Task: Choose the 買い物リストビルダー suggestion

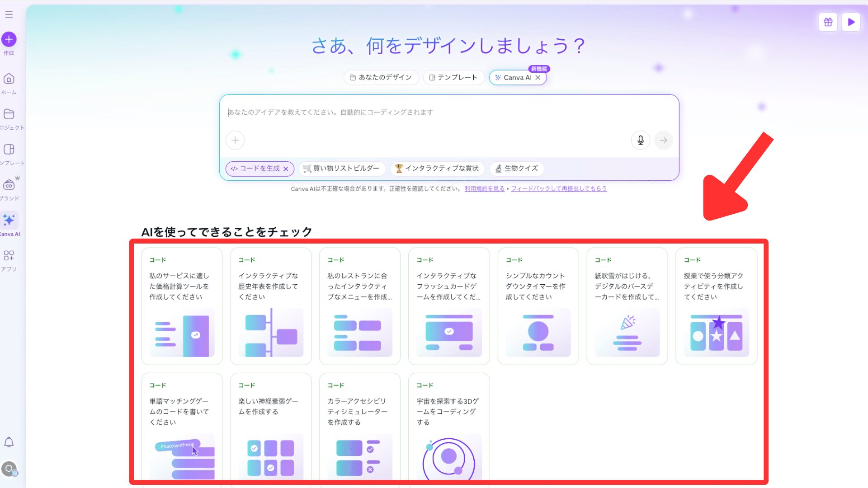Action: pos(342,169)
